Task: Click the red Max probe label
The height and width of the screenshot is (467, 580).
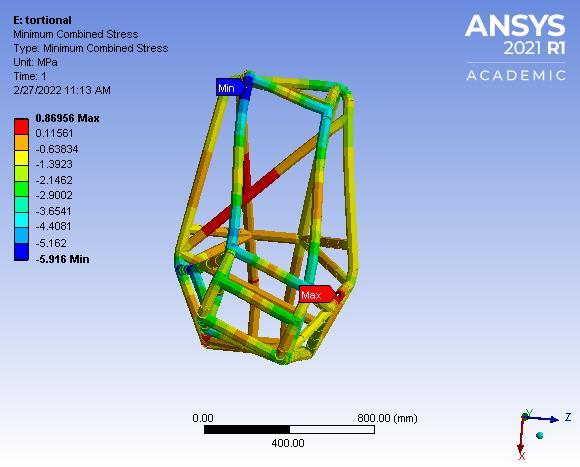Action: point(316,294)
